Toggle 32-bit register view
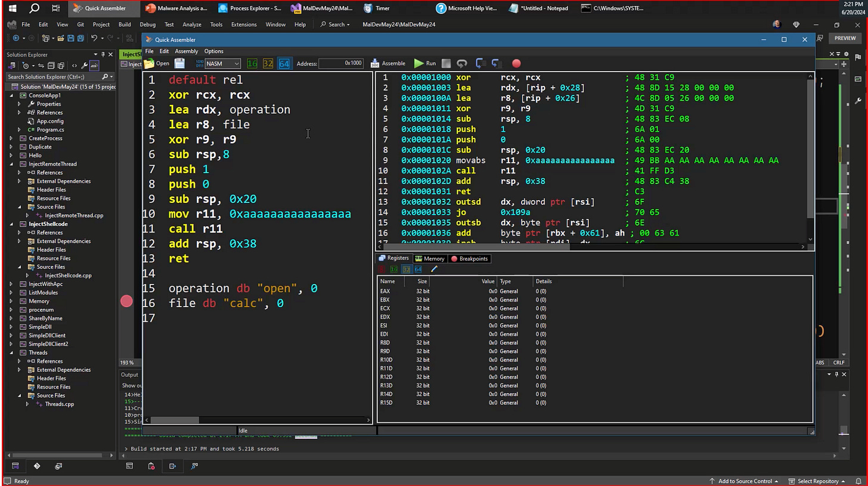The image size is (868, 486). pyautogui.click(x=407, y=270)
